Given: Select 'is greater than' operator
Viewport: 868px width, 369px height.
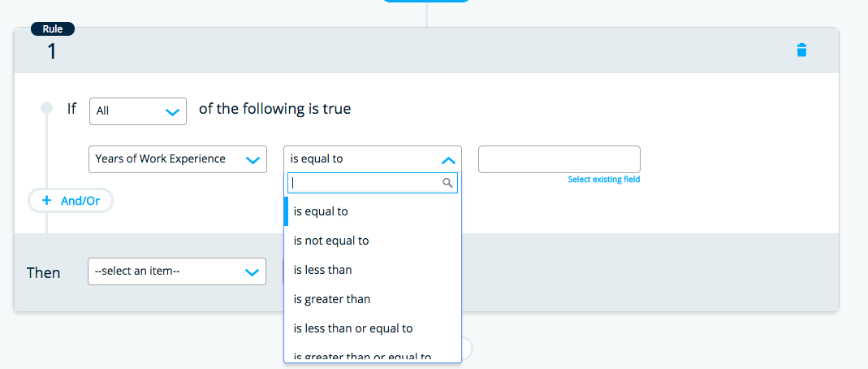Looking at the screenshot, I should [x=331, y=299].
